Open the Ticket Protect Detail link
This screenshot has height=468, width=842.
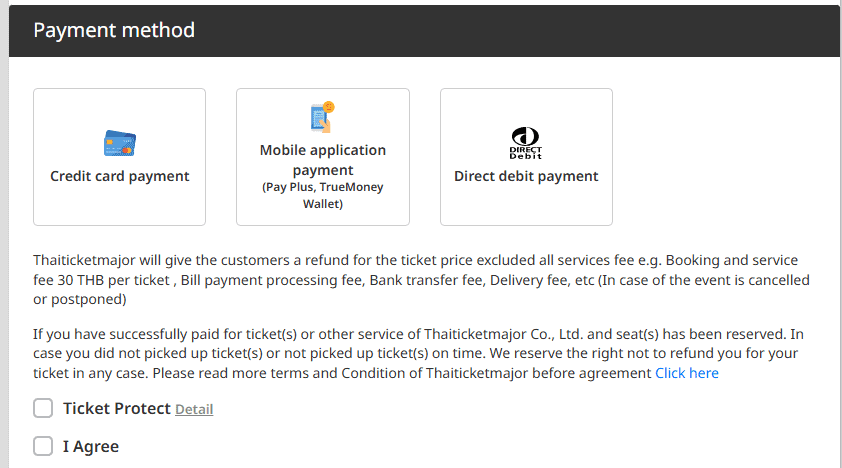pos(194,409)
